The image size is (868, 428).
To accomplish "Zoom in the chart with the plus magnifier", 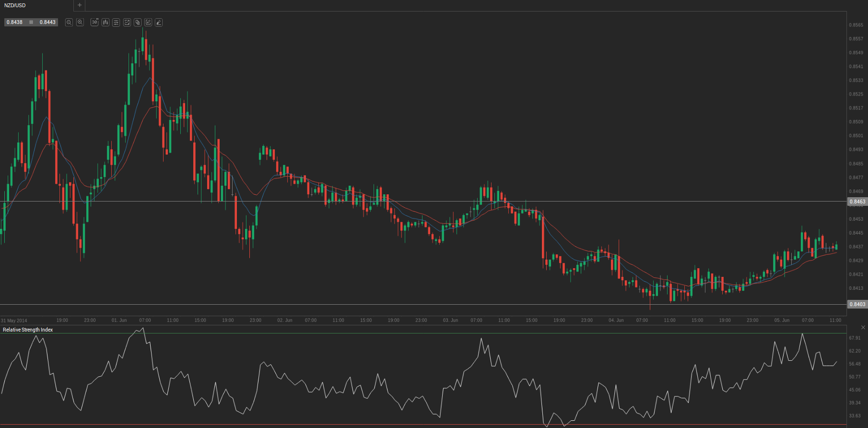I will pyautogui.click(x=80, y=23).
